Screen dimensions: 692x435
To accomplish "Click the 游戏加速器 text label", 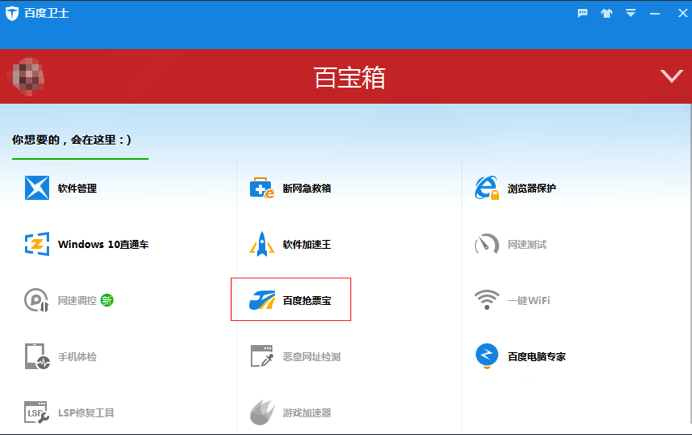I will point(307,412).
